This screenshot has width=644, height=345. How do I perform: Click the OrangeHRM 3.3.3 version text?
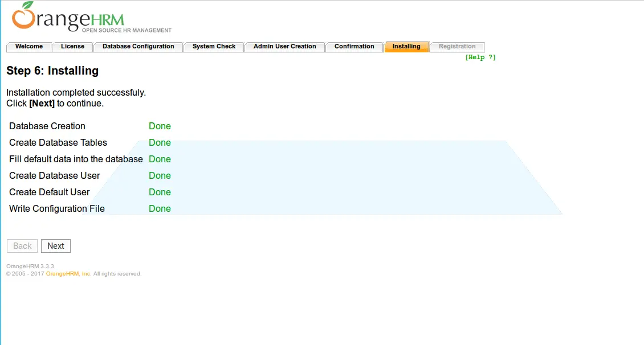[x=30, y=266]
